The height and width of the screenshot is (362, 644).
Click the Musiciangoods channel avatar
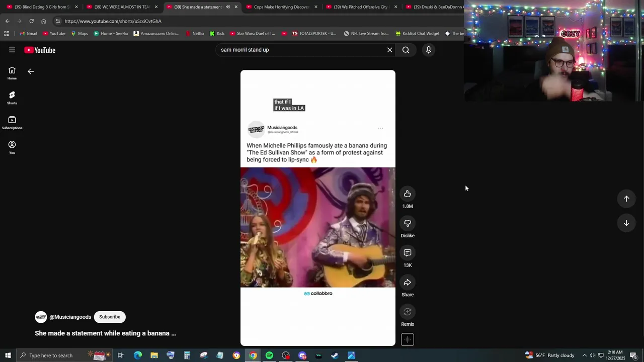point(41,317)
